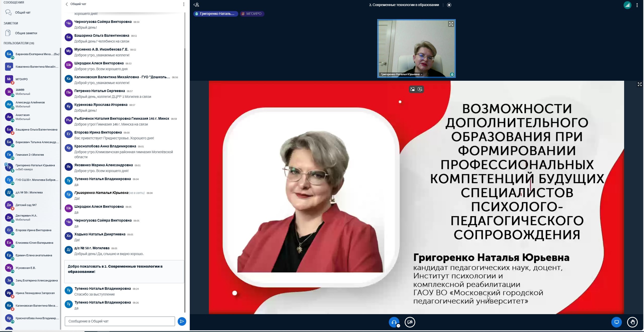Make the presentation fullscreen
Screen dimensions: 644x332
639,85
